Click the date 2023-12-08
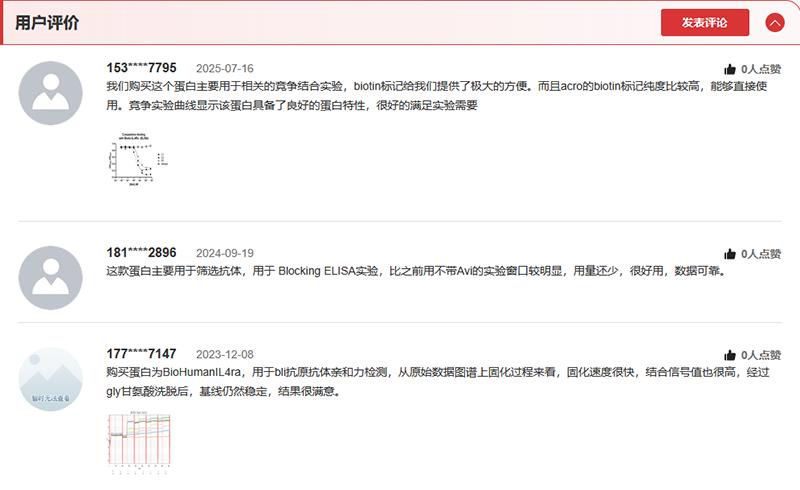This screenshot has width=800, height=490. point(224,355)
